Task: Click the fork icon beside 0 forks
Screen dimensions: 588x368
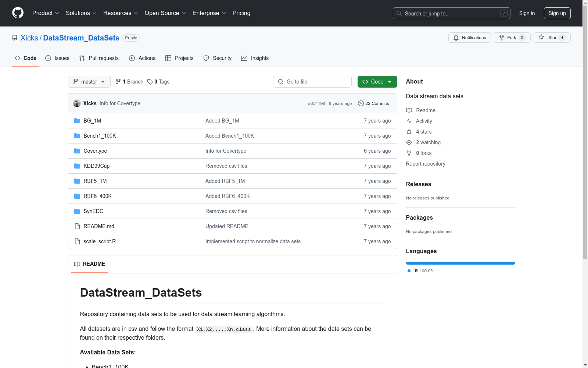Action: [409, 153]
